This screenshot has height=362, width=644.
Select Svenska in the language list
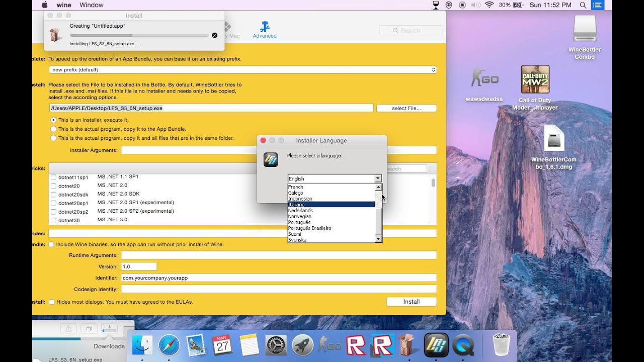pyautogui.click(x=332, y=240)
